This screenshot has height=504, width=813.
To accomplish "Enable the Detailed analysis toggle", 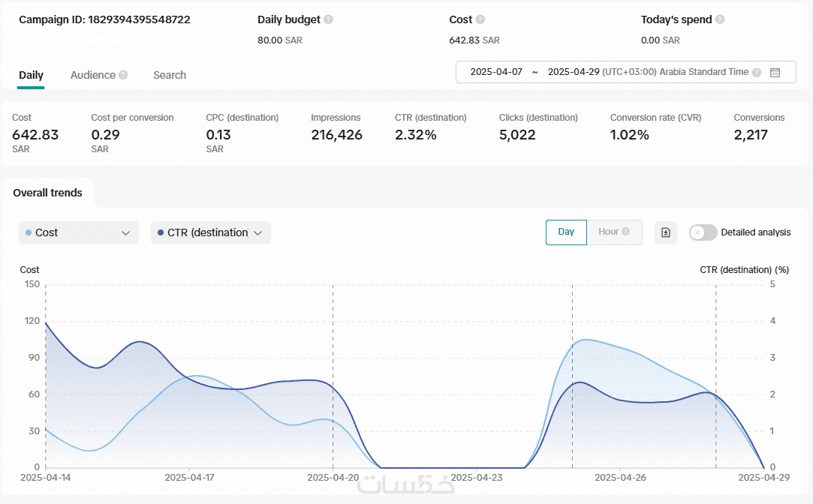I will (703, 232).
